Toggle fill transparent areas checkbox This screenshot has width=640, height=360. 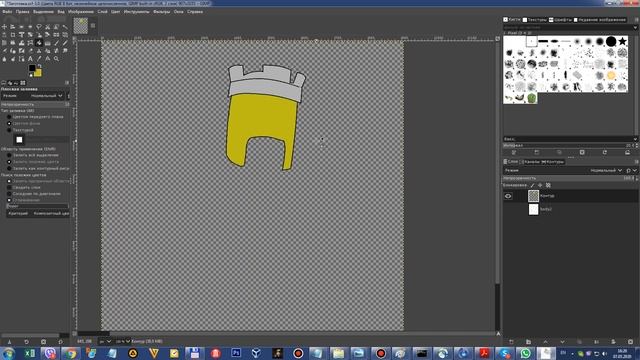(x=9, y=181)
